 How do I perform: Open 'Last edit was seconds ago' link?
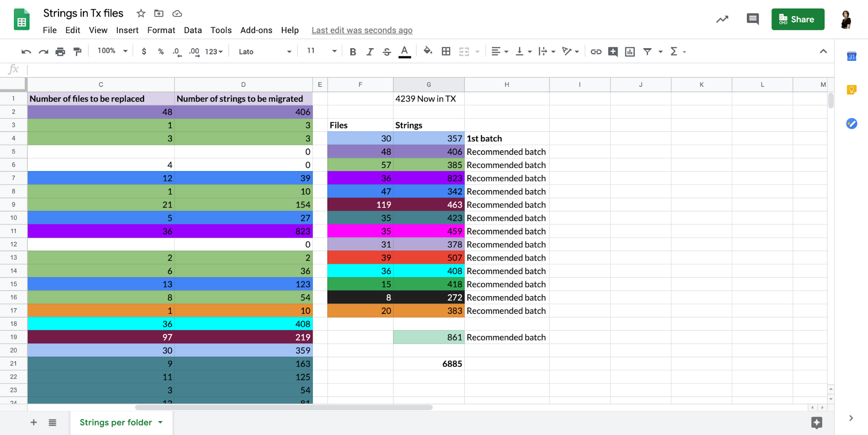coord(362,30)
